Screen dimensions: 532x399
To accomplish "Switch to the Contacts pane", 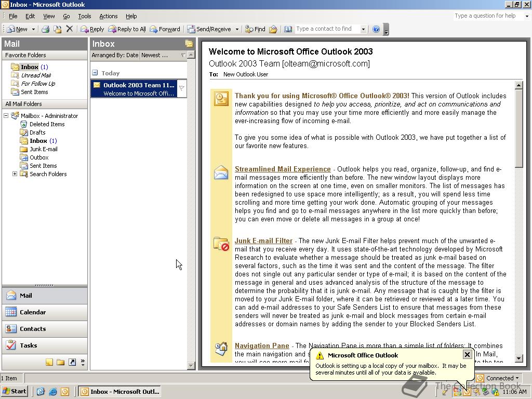I will click(x=45, y=329).
